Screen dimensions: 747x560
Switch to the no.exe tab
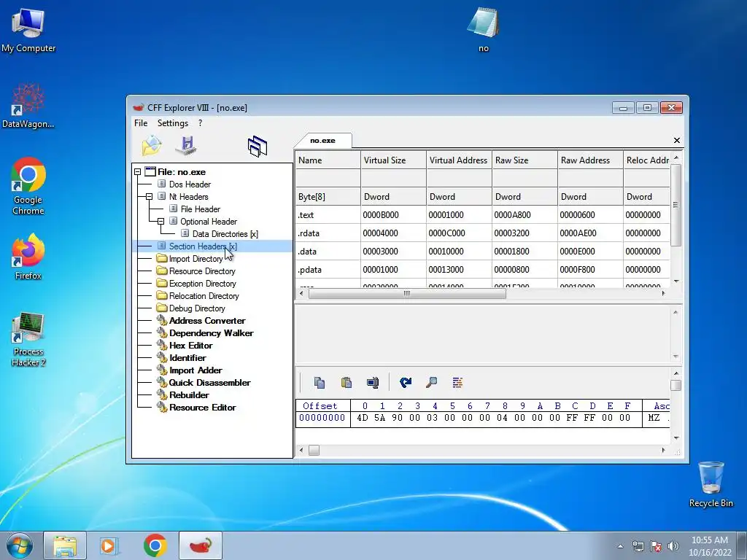pyautogui.click(x=323, y=141)
